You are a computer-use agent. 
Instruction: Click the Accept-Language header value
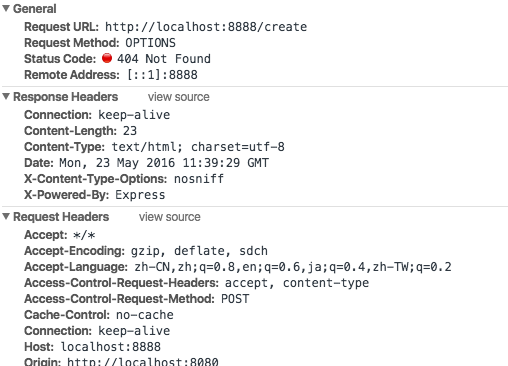coord(293,267)
